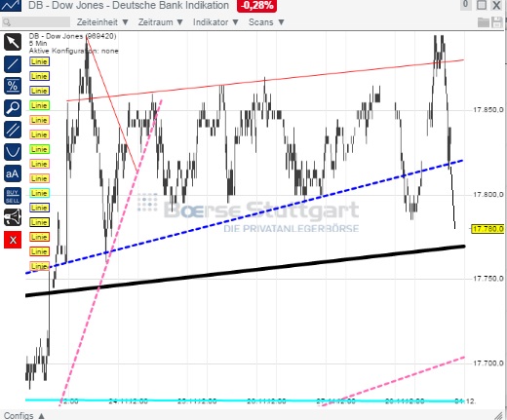Click the cyan-bordered Linie label
The height and width of the screenshot is (420, 507).
click(39, 193)
